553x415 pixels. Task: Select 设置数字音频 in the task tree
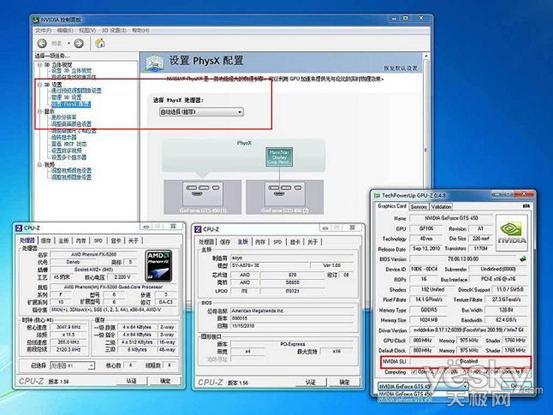click(x=66, y=151)
